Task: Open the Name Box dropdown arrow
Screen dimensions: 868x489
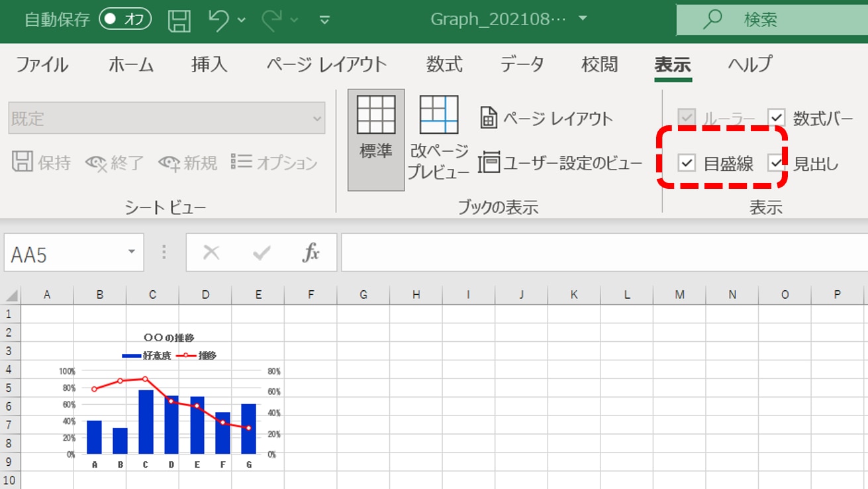Action: point(132,252)
